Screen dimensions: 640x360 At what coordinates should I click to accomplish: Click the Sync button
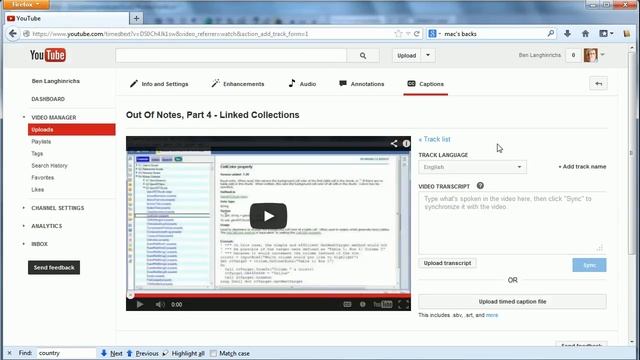click(x=589, y=265)
